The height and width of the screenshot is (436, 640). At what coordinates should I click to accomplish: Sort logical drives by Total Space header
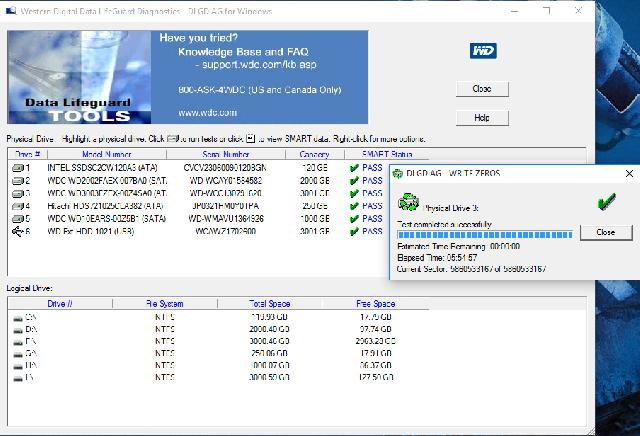pos(269,304)
